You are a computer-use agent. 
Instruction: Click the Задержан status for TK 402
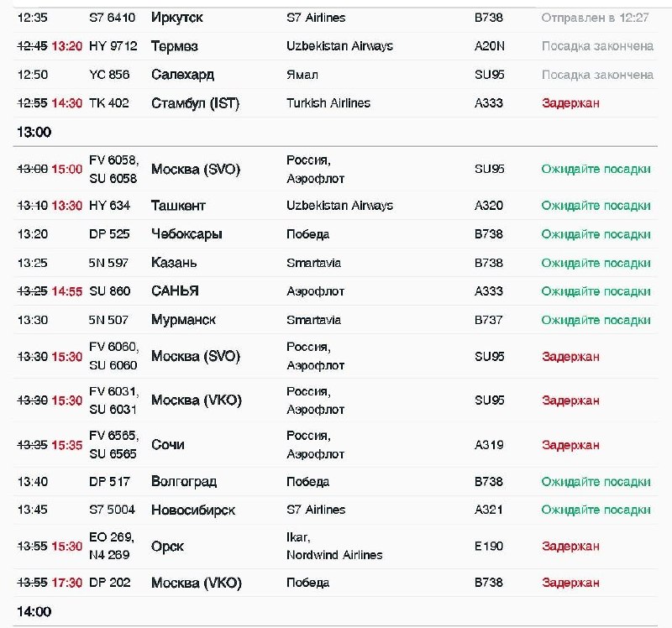[570, 103]
